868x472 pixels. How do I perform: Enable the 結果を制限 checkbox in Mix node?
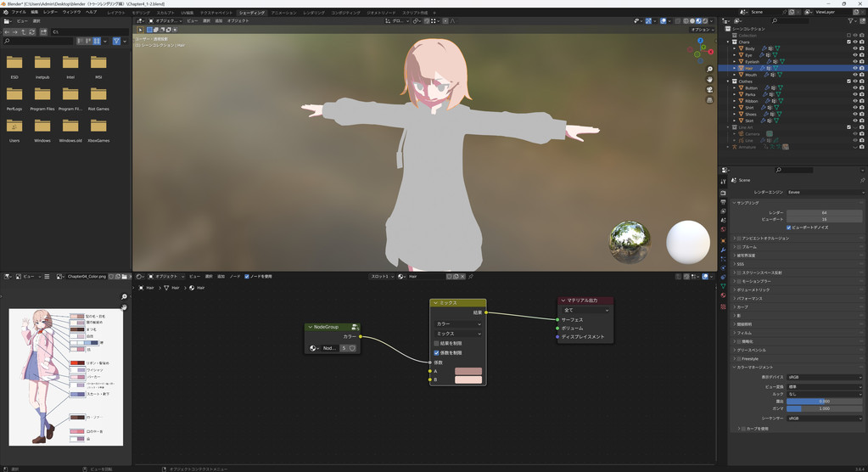point(437,343)
